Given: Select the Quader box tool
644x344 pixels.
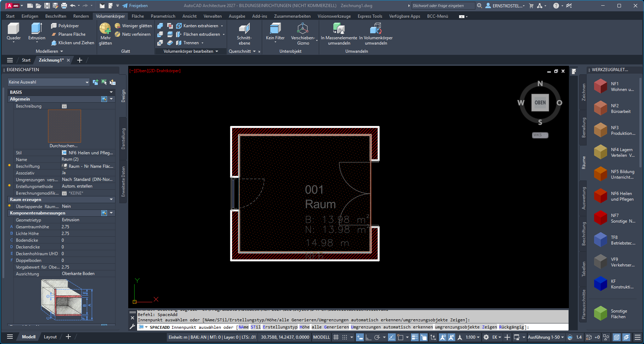Looking at the screenshot, I should tap(13, 31).
